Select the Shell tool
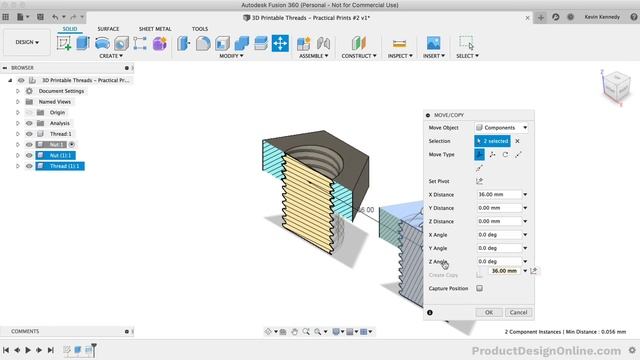This screenshot has height=360, width=640. (222, 43)
